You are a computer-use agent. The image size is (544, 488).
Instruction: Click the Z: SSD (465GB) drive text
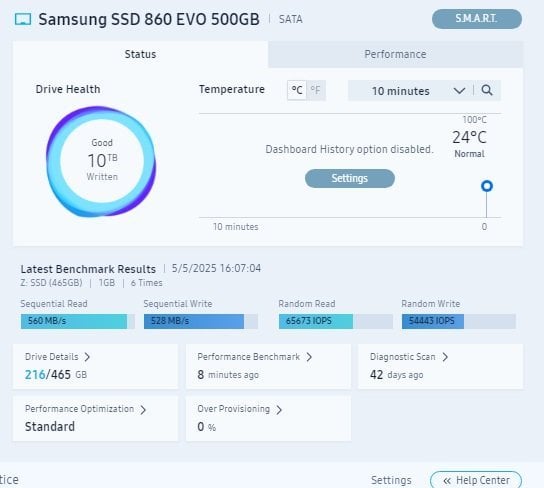point(51,283)
